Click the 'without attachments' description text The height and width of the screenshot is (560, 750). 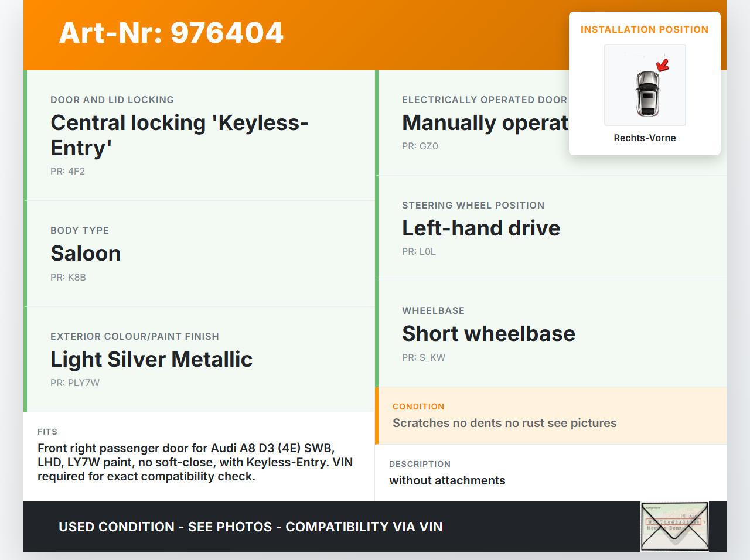point(447,480)
